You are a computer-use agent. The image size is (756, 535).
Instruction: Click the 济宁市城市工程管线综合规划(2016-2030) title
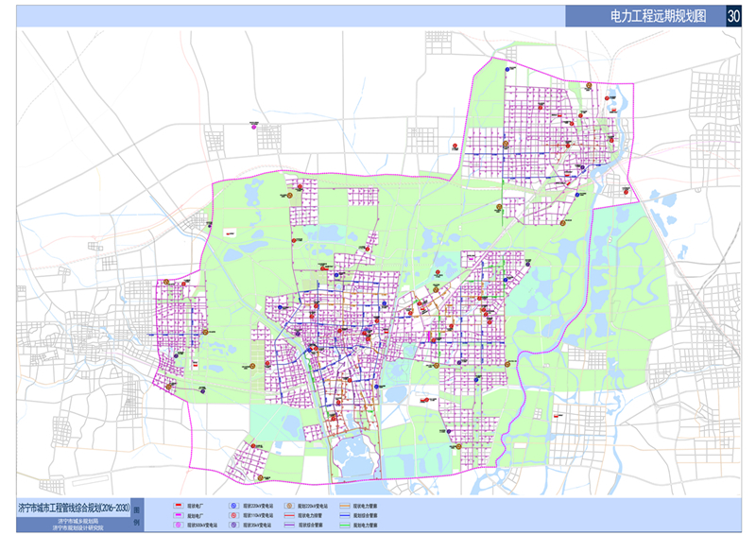tap(74, 508)
